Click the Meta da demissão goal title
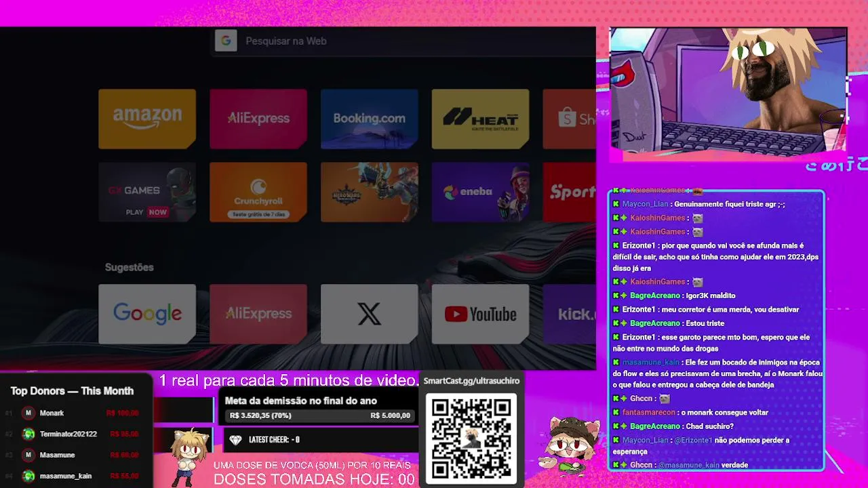The height and width of the screenshot is (488, 868). (300, 401)
